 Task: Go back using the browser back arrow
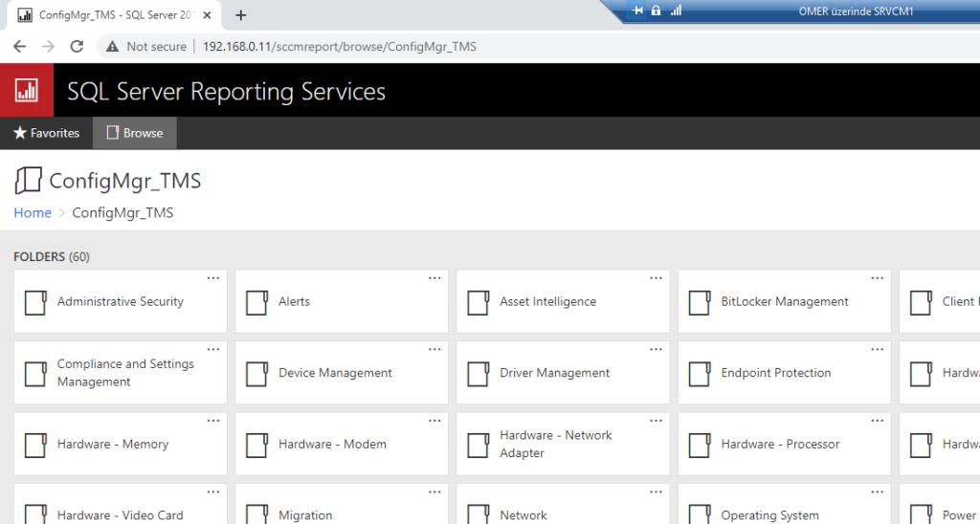tap(19, 46)
